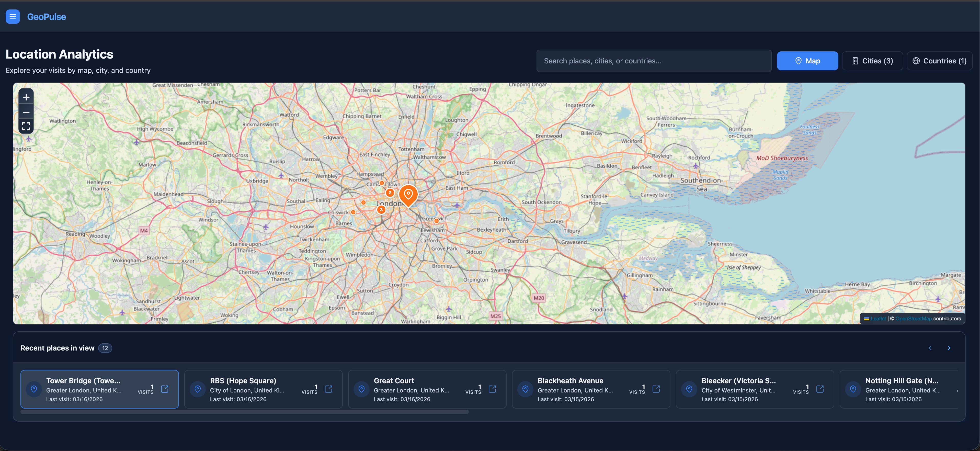The image size is (980, 451).
Task: Select the Tower Bridge place card
Action: click(x=99, y=389)
